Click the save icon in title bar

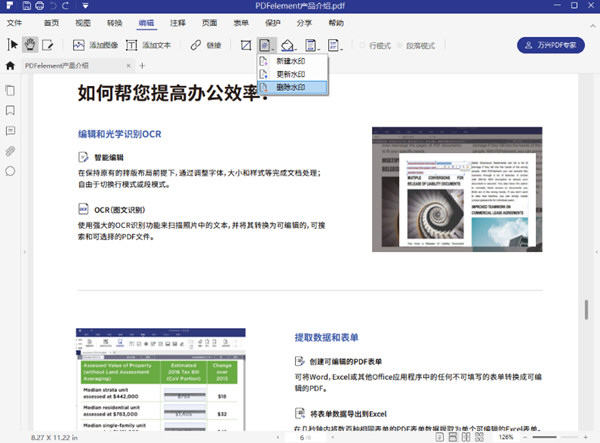[26, 6]
